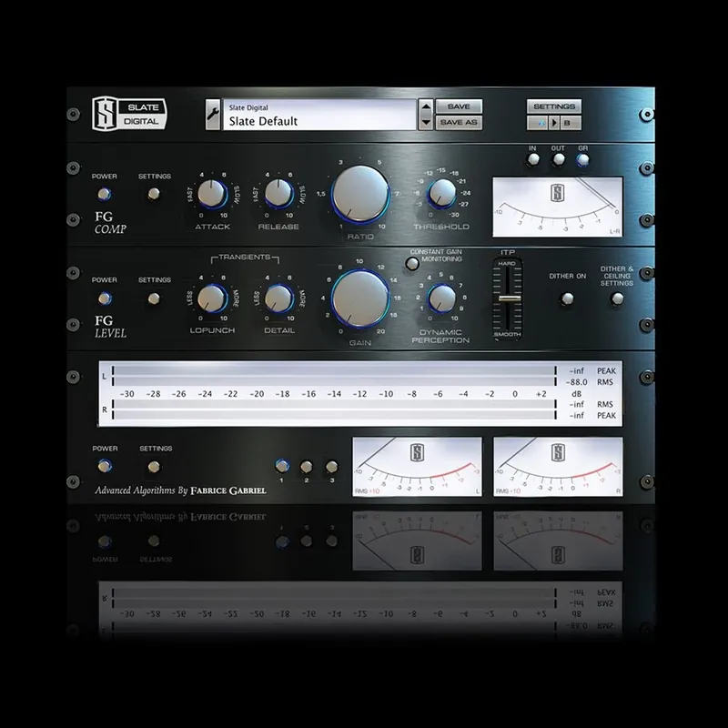Click the SAVE AS button
Screen dimensions: 728x728
[x=459, y=123]
